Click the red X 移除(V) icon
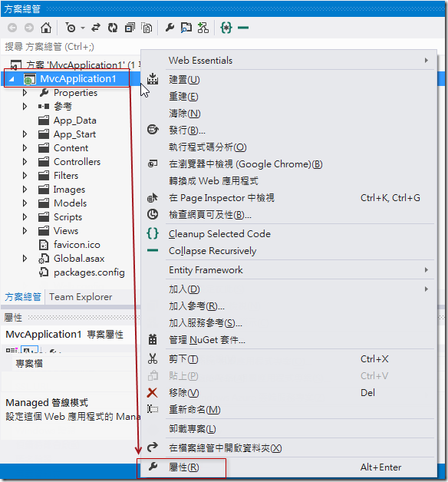 click(x=153, y=392)
